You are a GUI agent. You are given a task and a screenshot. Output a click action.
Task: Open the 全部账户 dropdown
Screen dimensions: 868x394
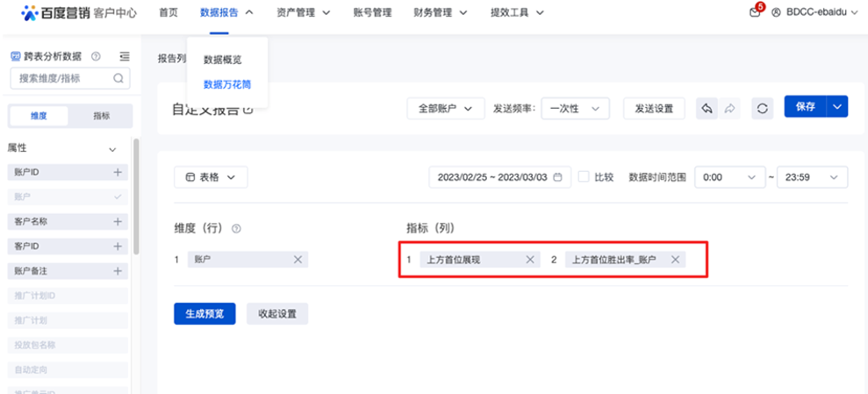[446, 108]
